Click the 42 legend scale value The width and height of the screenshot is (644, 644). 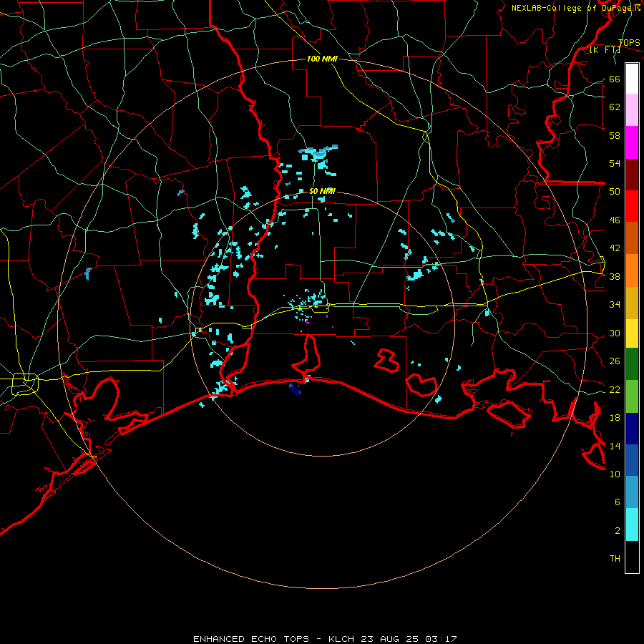(x=615, y=248)
